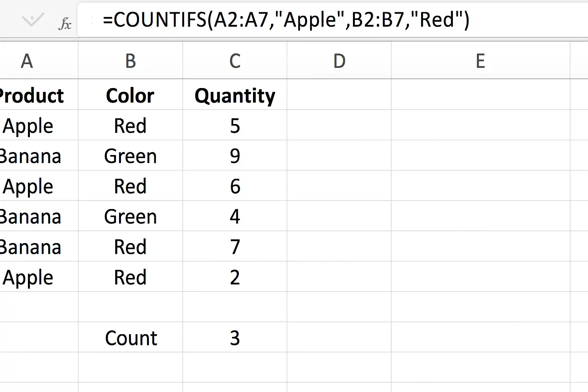588x392 pixels.
Task: Select column B header
Action: [x=131, y=60]
